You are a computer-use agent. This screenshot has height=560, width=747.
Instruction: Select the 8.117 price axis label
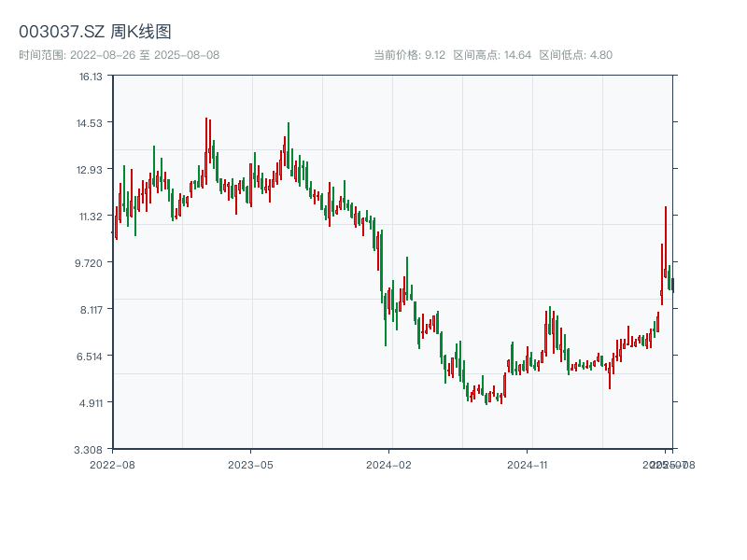91,310
